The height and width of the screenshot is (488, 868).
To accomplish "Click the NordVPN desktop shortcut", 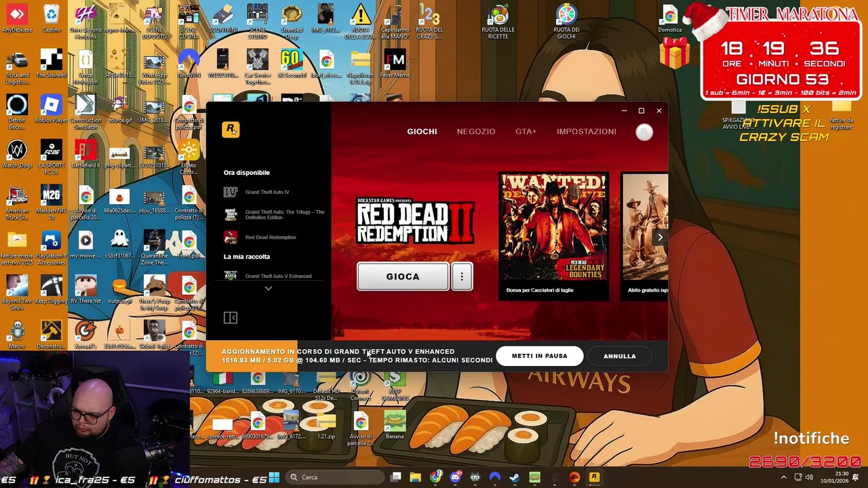I will click(189, 64).
